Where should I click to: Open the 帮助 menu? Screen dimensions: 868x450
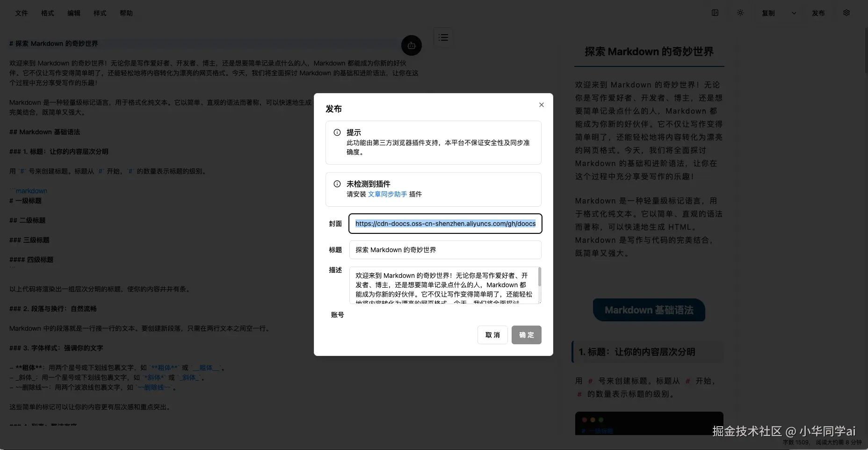pos(126,13)
